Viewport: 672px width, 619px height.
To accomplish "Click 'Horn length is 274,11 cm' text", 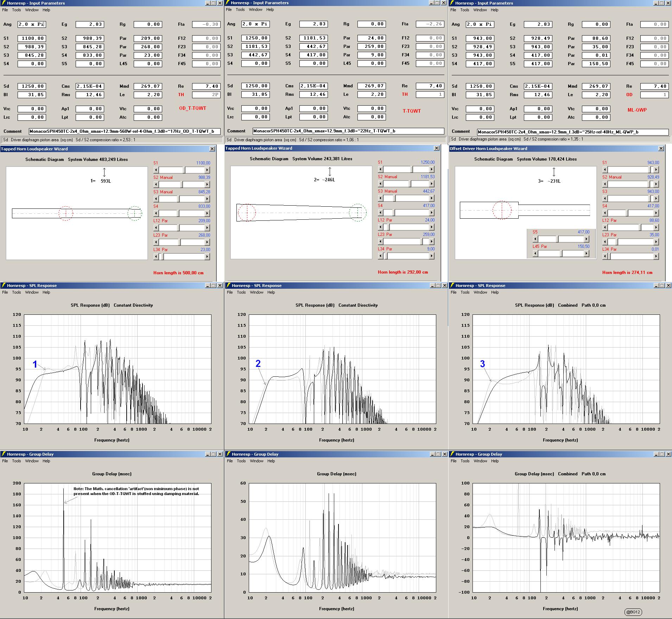I will [627, 273].
